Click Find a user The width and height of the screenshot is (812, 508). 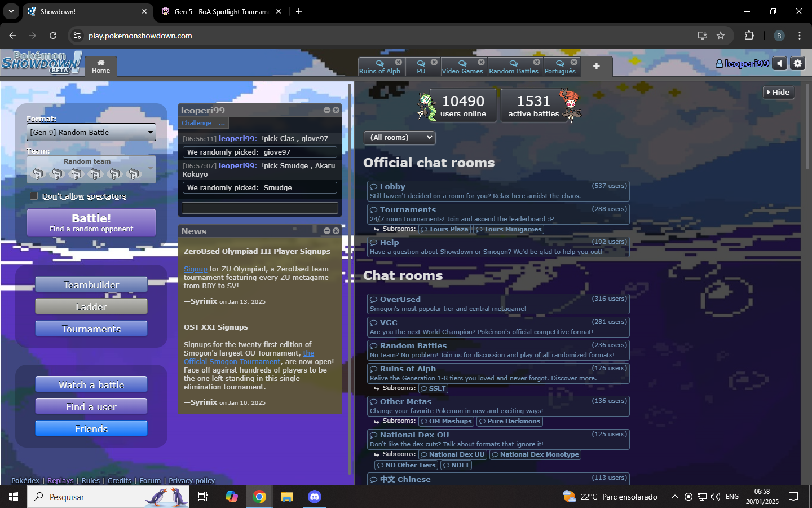click(91, 407)
